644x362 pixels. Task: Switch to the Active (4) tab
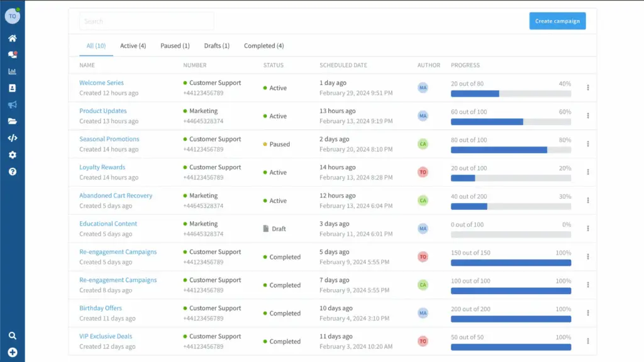[133, 46]
